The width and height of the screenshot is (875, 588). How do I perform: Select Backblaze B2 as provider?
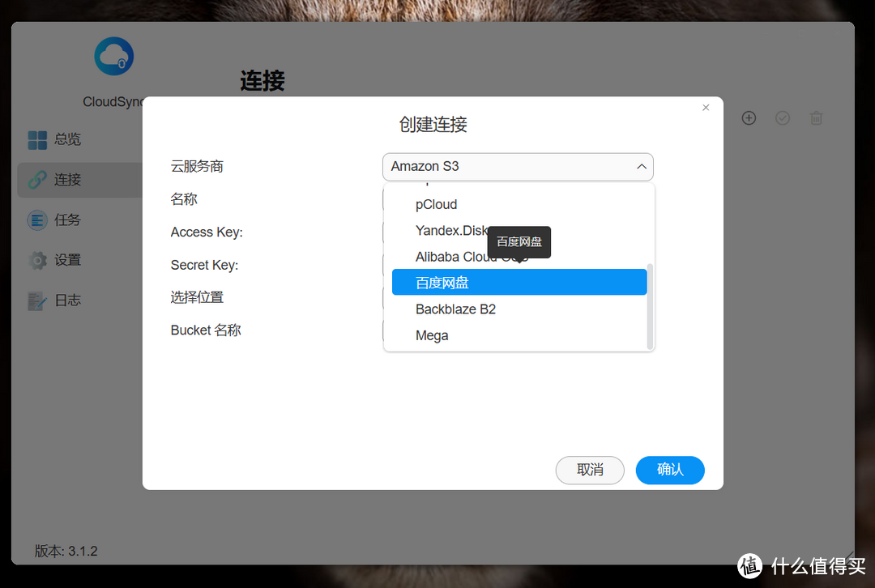(x=455, y=309)
